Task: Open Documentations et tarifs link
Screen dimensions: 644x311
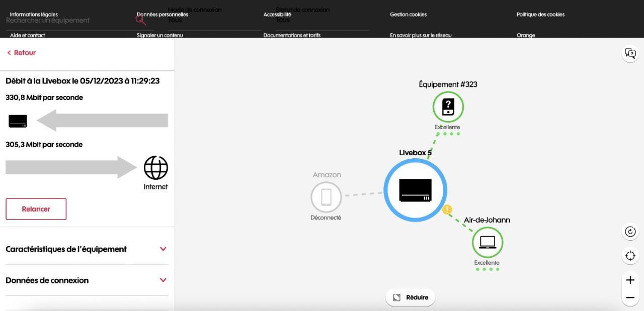Action: coord(292,35)
